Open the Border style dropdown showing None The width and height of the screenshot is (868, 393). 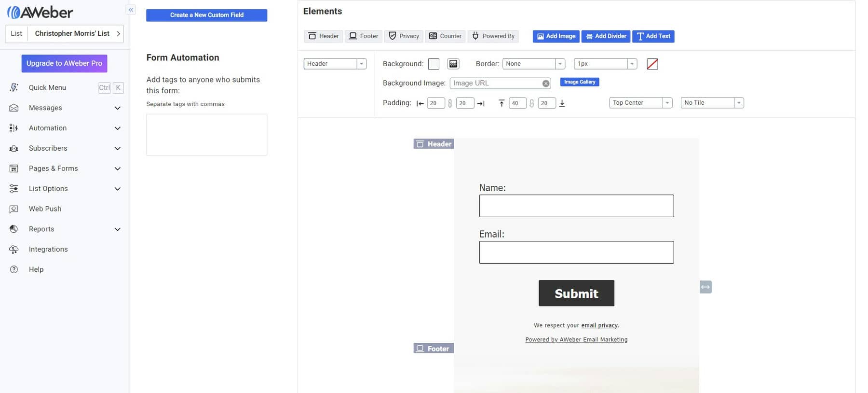pyautogui.click(x=533, y=64)
